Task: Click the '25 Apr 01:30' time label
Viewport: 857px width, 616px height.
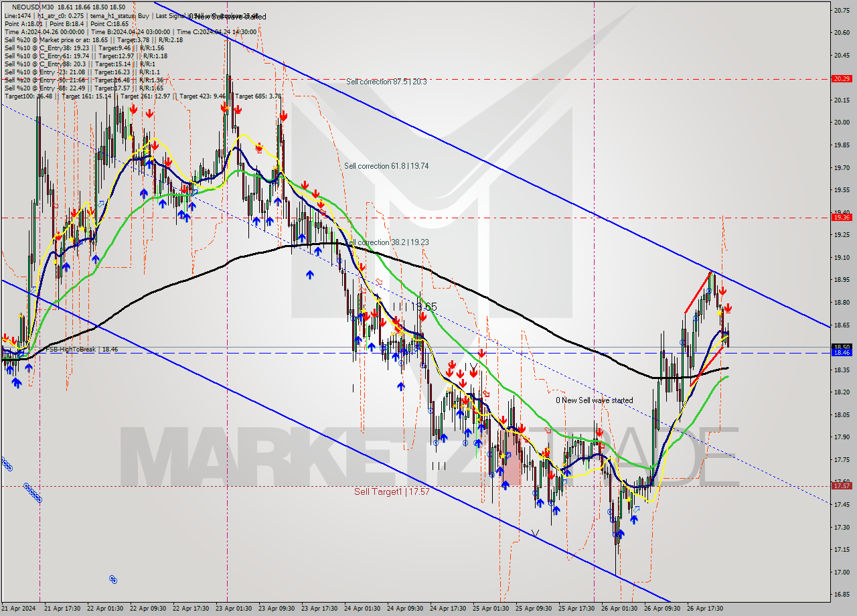Action: pos(491,609)
